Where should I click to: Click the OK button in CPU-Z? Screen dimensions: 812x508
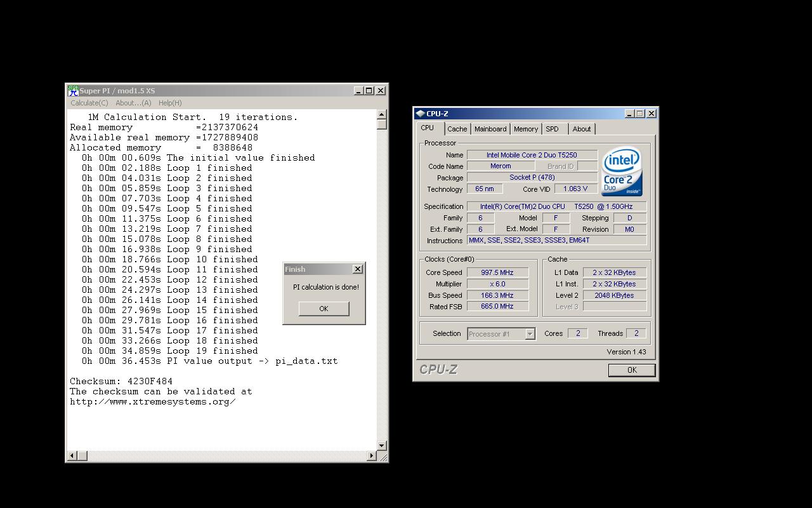coord(632,370)
